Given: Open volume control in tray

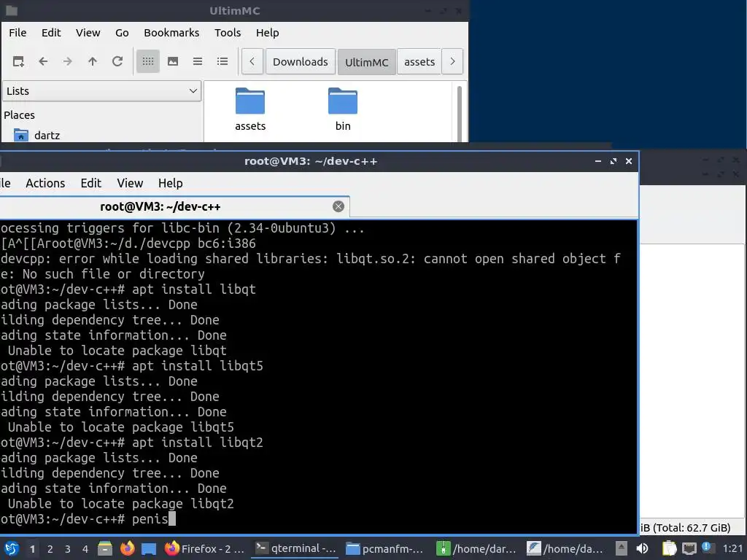Looking at the screenshot, I should tap(642, 548).
